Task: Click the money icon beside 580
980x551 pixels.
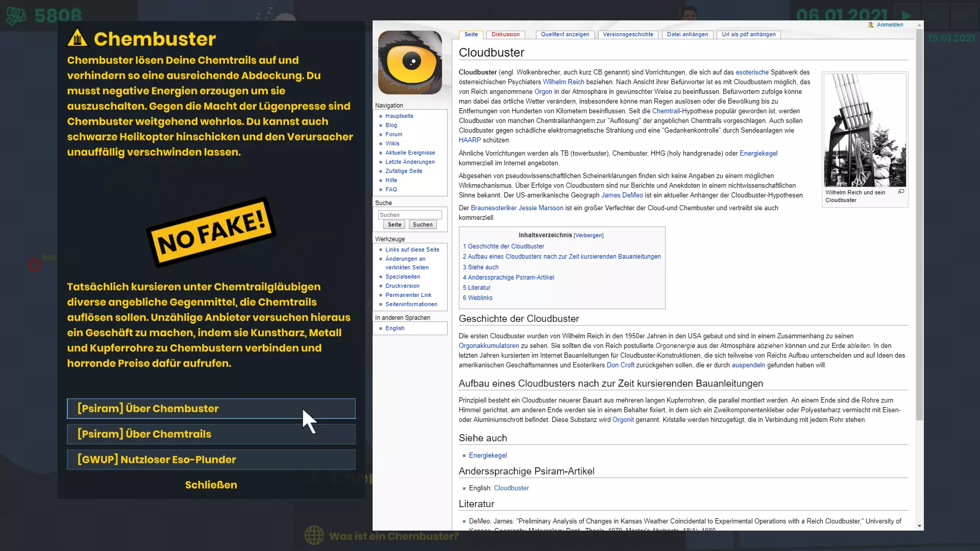Action: [x=16, y=15]
